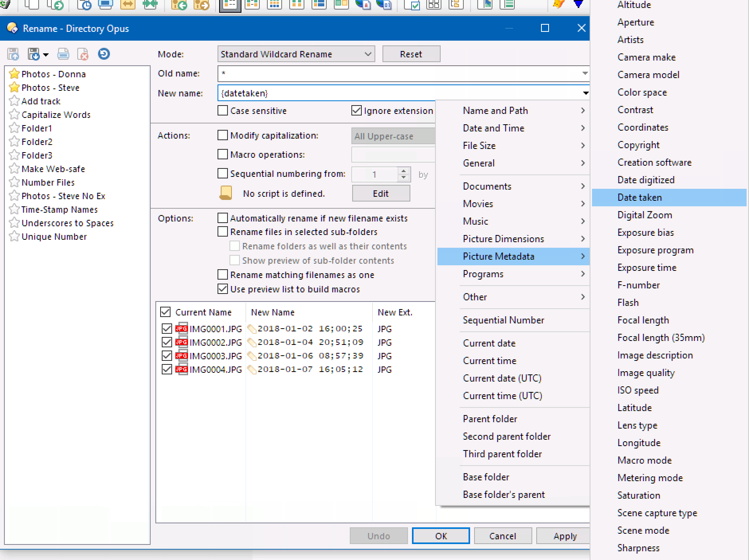This screenshot has width=749, height=560.
Task: Click the Edit script button
Action: (x=381, y=193)
